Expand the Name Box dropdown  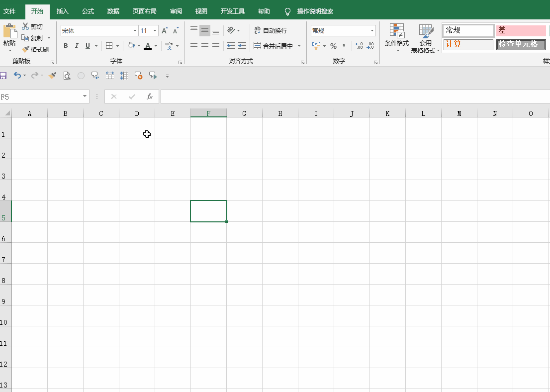click(85, 96)
